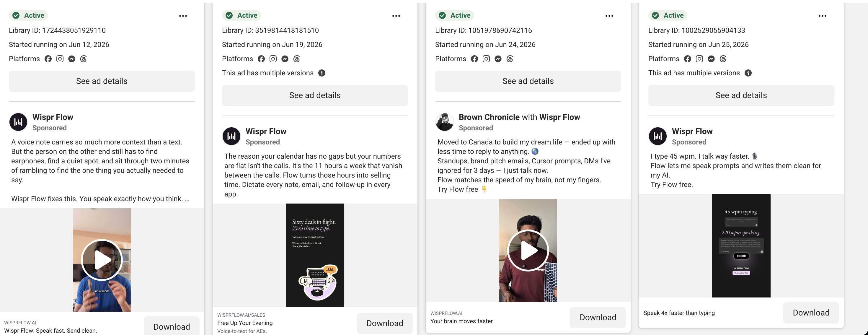This screenshot has height=335, width=868.
Task: Click Download on Your brain moves faster ad
Action: coord(598,317)
